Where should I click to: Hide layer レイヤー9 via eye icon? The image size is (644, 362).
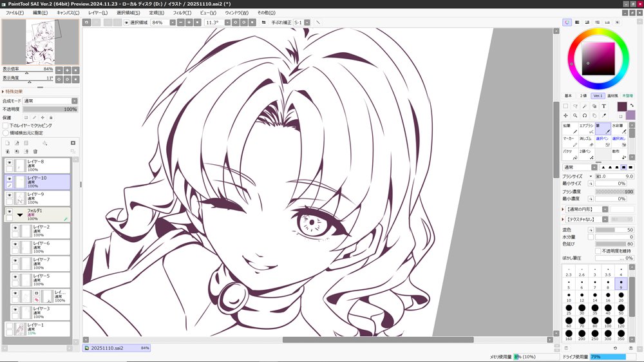pos(10,195)
